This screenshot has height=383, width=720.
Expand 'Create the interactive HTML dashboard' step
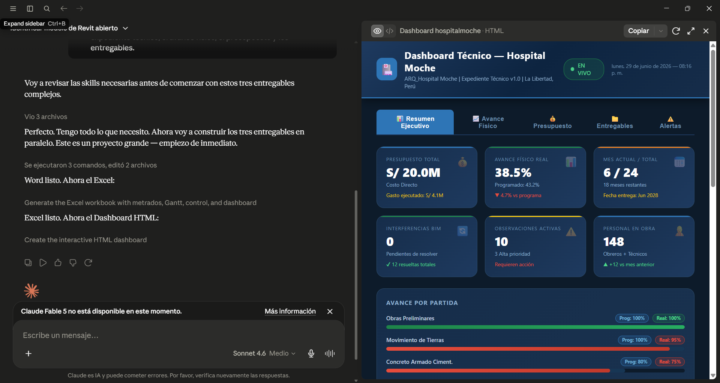85,240
